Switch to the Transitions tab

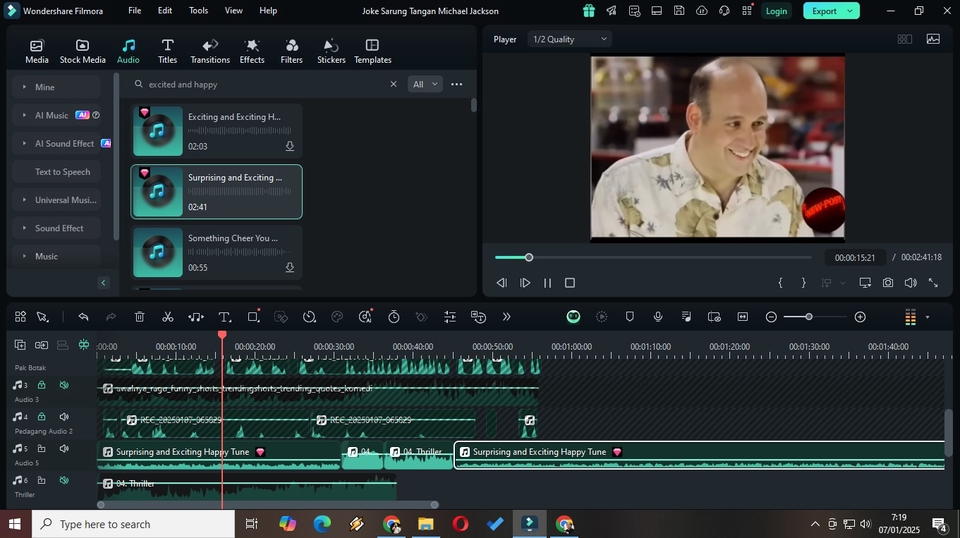pyautogui.click(x=210, y=51)
